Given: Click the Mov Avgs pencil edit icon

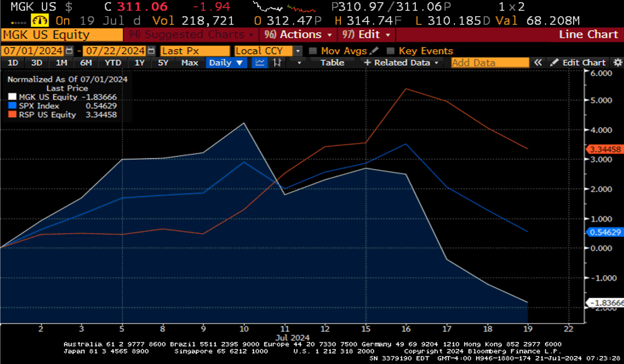Looking at the screenshot, I should pyautogui.click(x=374, y=51).
